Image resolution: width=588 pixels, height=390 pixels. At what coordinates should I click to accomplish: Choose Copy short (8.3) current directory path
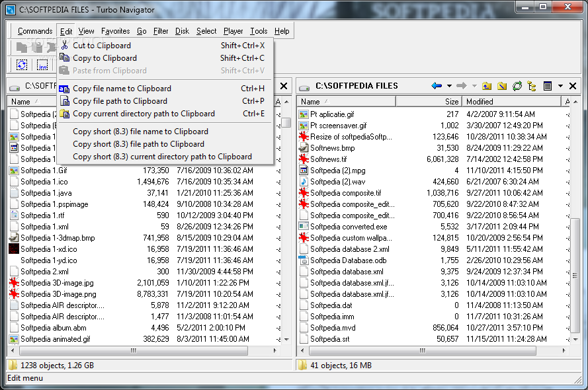tap(165, 157)
